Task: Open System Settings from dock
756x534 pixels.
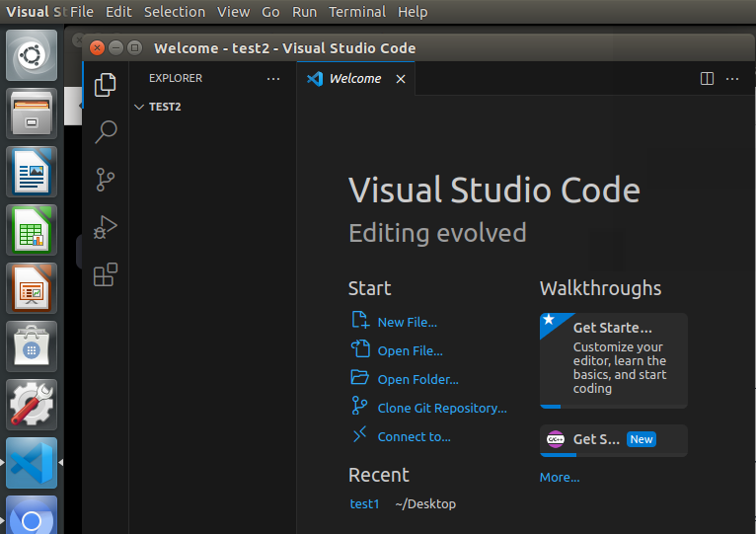Action: [32, 405]
